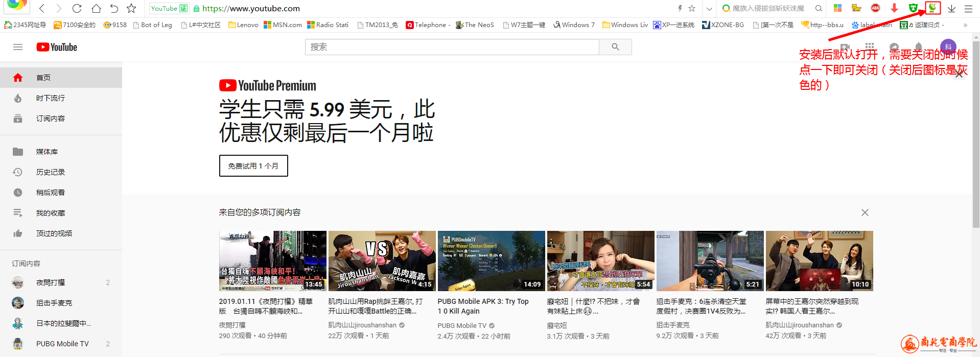The height and width of the screenshot is (357, 980).
Task: Click the green shield extension icon
Action: click(x=913, y=8)
